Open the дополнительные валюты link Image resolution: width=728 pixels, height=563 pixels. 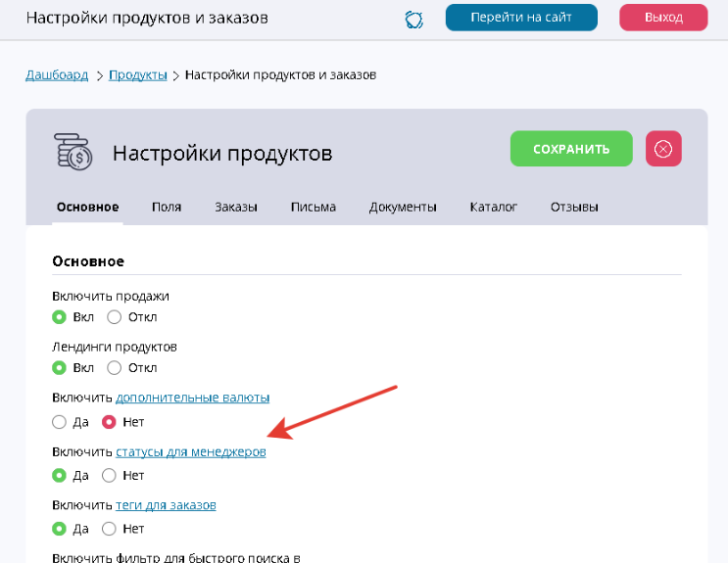pos(193,398)
